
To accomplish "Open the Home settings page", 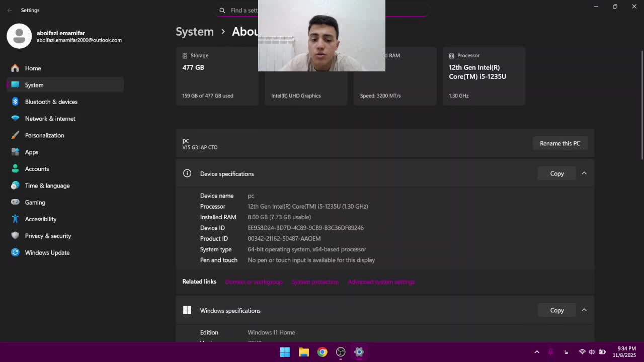I will [x=33, y=68].
